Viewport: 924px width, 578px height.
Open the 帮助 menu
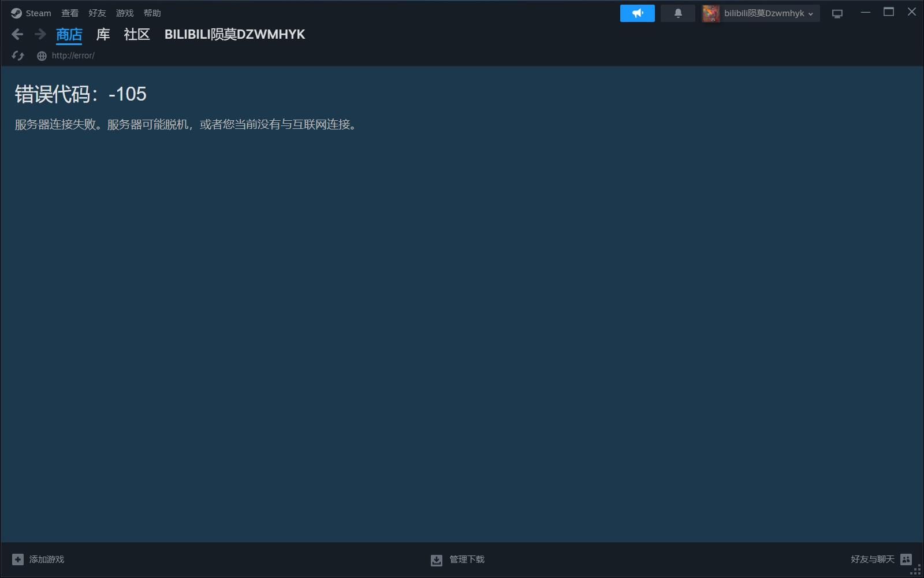[152, 13]
